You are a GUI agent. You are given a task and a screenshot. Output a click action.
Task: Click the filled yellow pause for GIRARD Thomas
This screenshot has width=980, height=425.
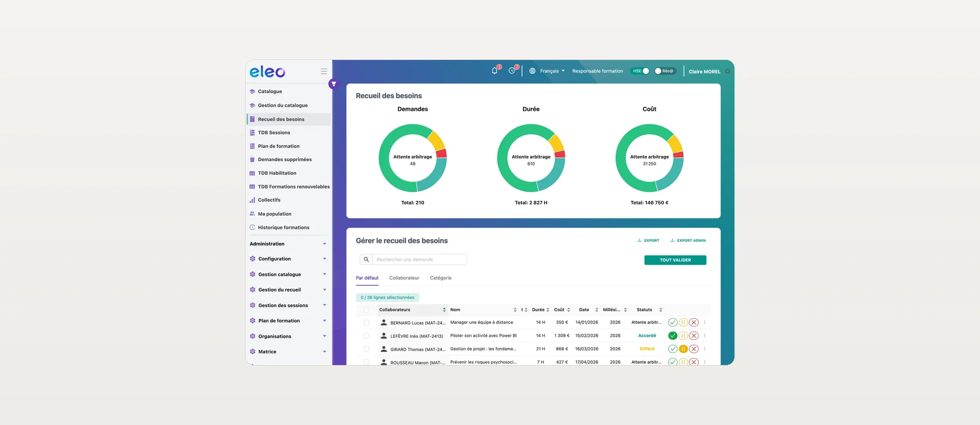point(683,349)
